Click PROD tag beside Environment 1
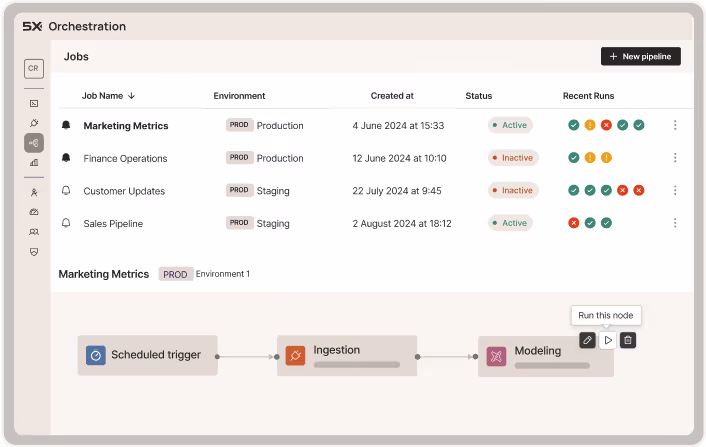 (x=175, y=274)
